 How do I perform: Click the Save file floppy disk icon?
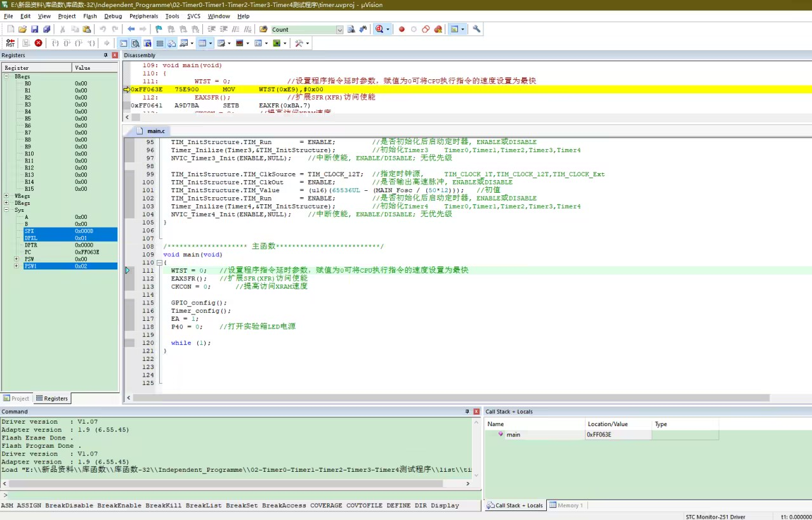click(x=35, y=29)
